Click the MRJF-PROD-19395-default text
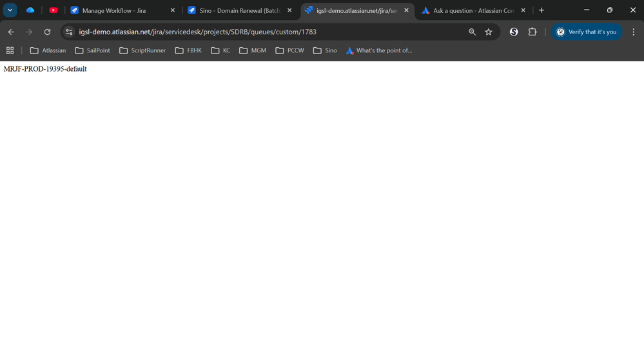The height and width of the screenshot is (337, 644). 45,68
